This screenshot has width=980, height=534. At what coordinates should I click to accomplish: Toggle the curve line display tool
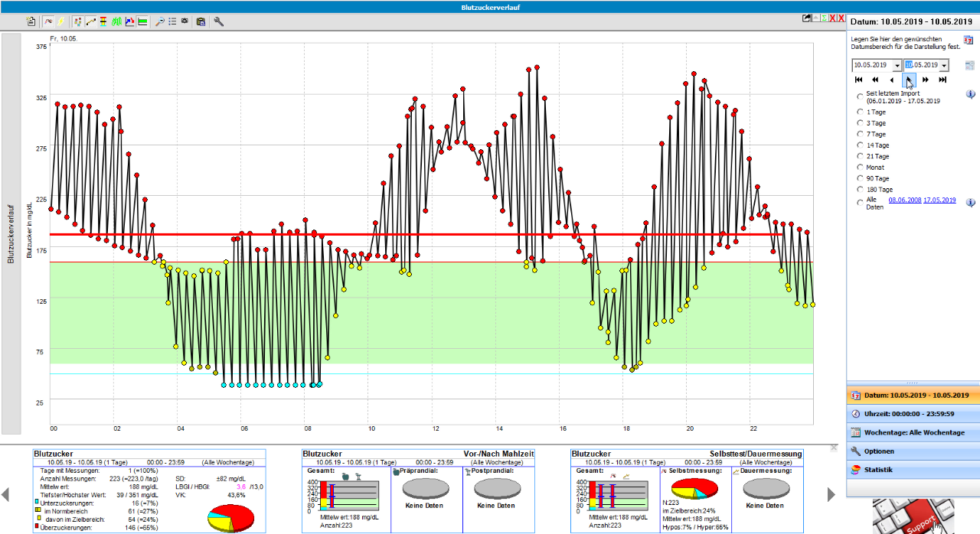48,21
